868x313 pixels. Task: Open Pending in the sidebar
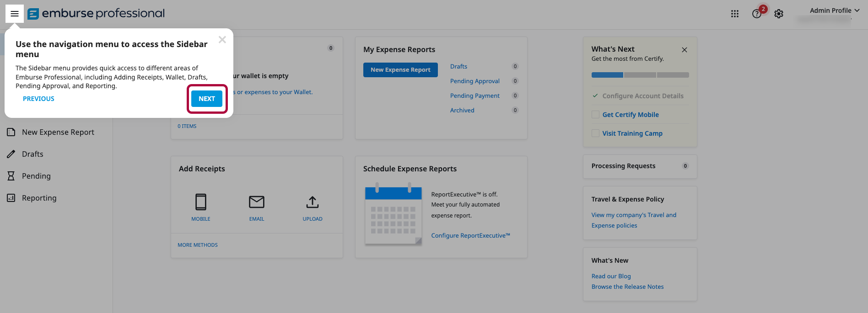(x=36, y=176)
